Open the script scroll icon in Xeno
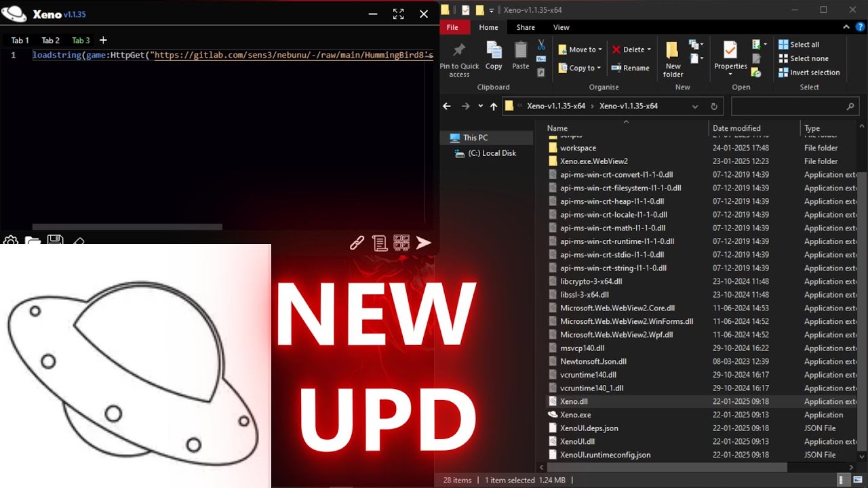Screen dimensions: 868x488 pyautogui.click(x=380, y=243)
